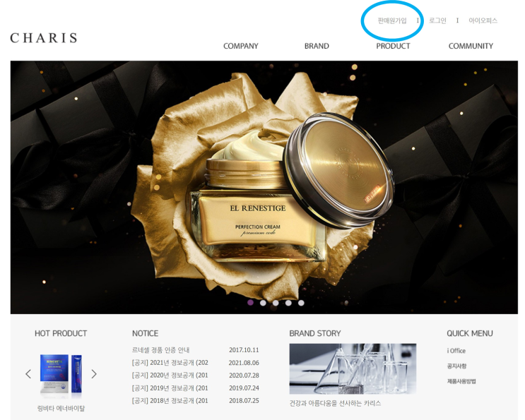
Task: Select the second carousel dot
Action: click(x=263, y=303)
